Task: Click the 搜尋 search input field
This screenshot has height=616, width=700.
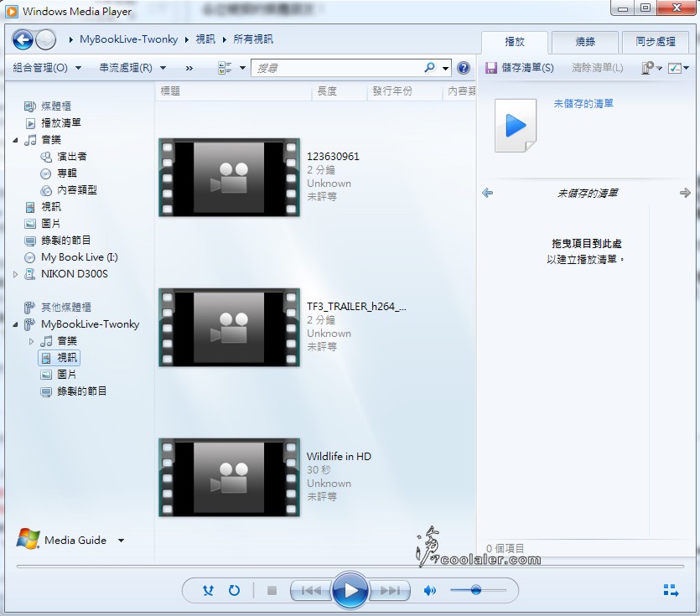Action: (338, 68)
